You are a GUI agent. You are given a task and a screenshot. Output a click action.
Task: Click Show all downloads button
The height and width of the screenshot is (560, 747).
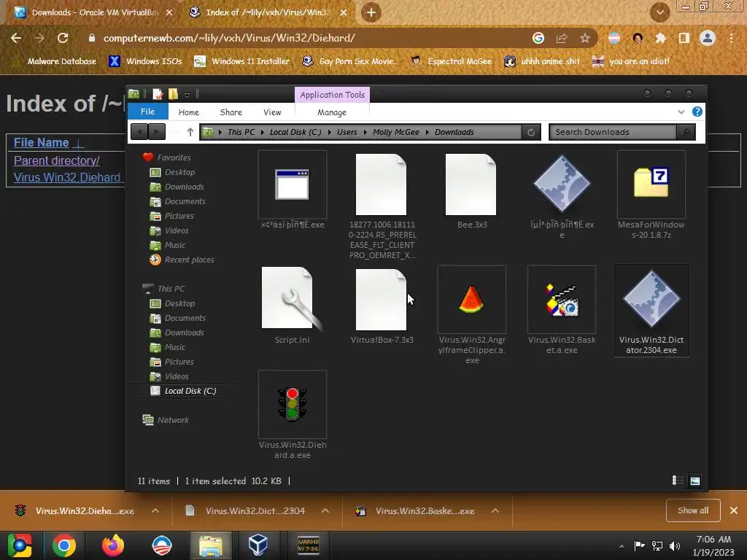(693, 510)
